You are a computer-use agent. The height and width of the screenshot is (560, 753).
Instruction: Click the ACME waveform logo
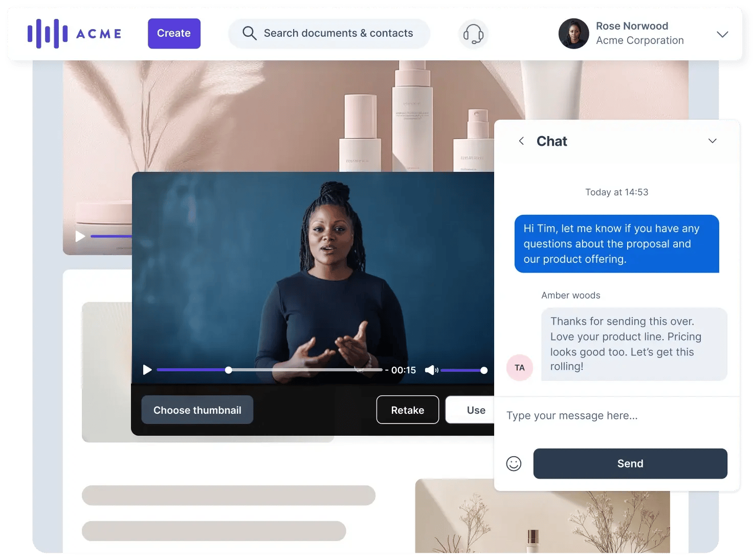pyautogui.click(x=48, y=34)
